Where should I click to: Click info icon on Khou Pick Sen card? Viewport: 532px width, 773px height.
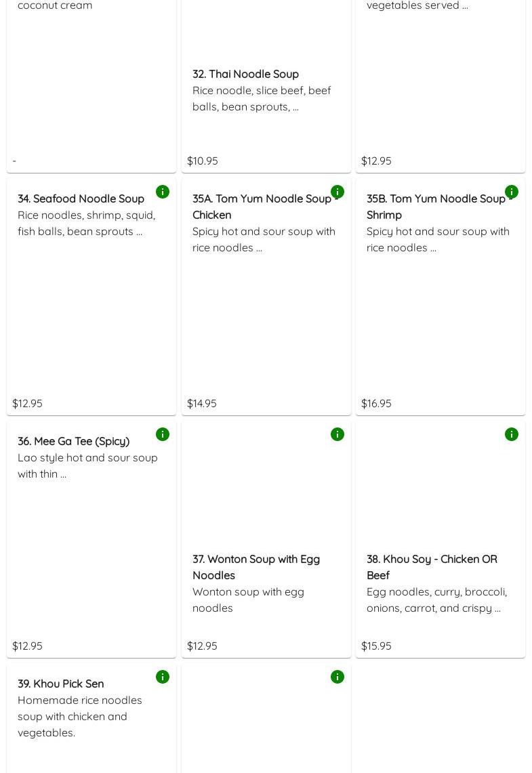click(x=163, y=677)
